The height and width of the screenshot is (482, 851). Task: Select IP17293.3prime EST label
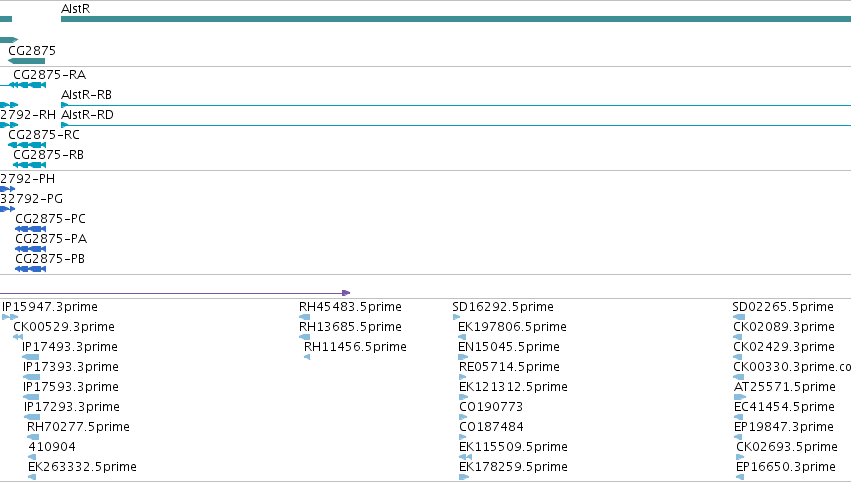click(x=72, y=407)
